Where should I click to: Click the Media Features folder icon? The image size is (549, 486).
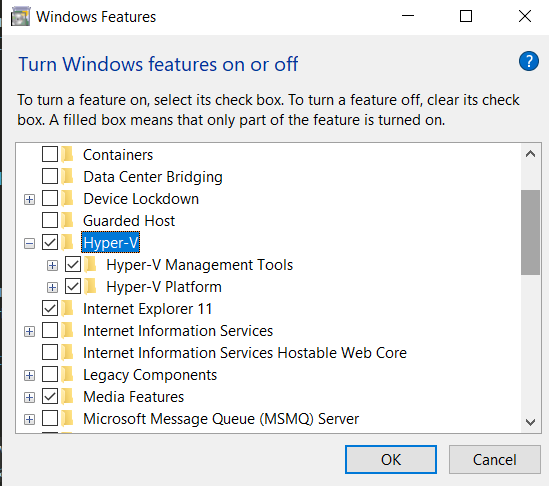[67, 396]
